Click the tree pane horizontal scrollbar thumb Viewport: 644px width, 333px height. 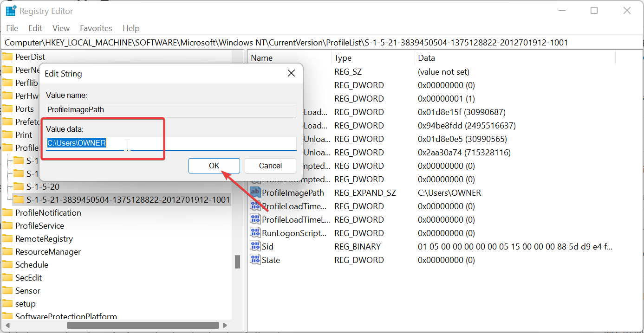(x=143, y=326)
